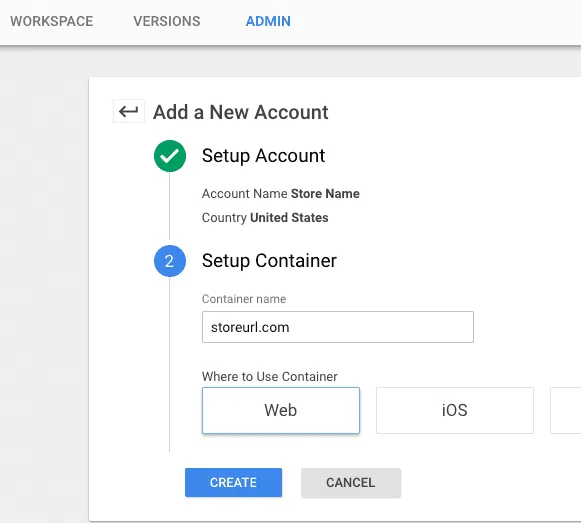This screenshot has width=581, height=523.
Task: Select the United States country value
Action: coord(289,218)
